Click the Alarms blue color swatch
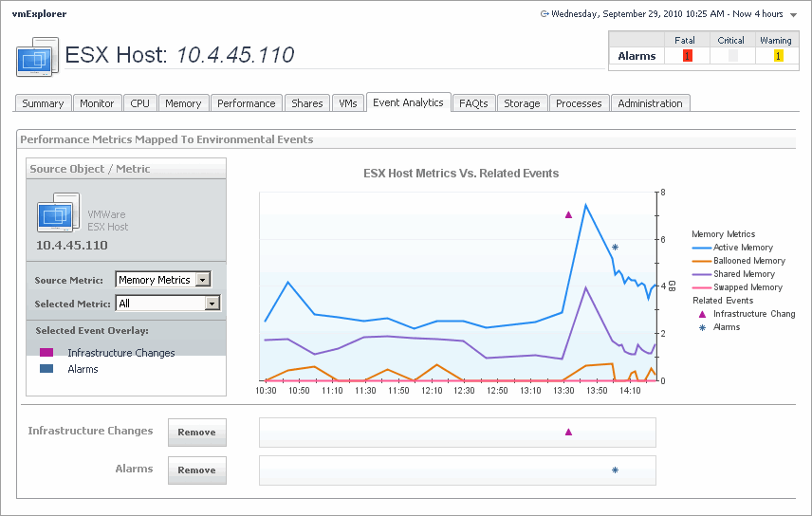812x516 pixels. coord(46,369)
